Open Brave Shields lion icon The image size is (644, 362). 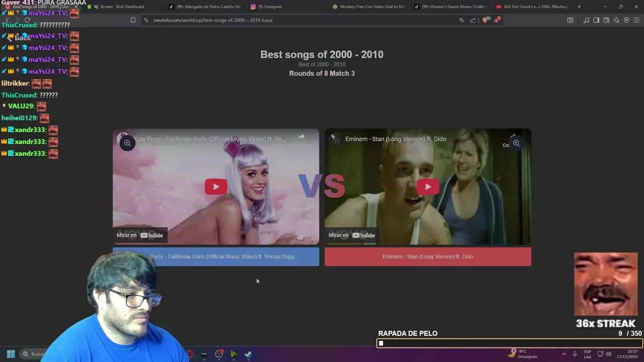[485, 20]
